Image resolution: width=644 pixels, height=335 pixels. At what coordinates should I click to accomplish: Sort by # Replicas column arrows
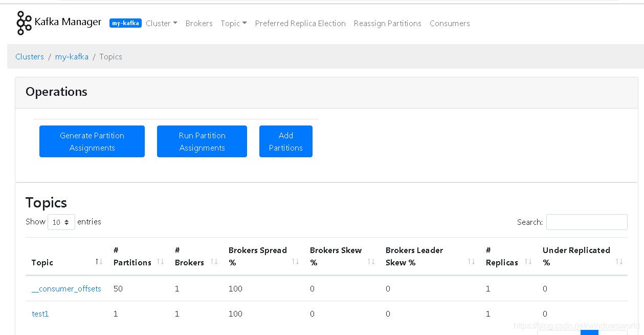click(528, 262)
